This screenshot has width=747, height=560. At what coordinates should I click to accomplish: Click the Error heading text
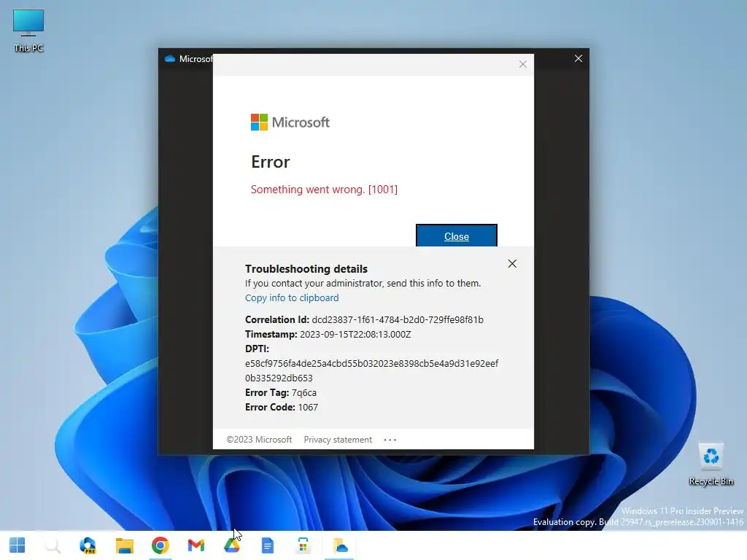(270, 162)
